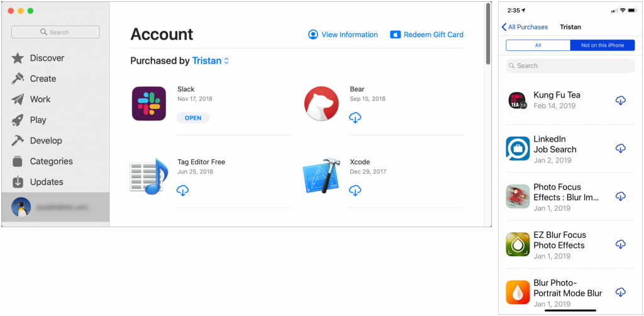Download Blur Photo-Portrait Mode via cloud icon
This screenshot has height=316, width=644.
621,292
